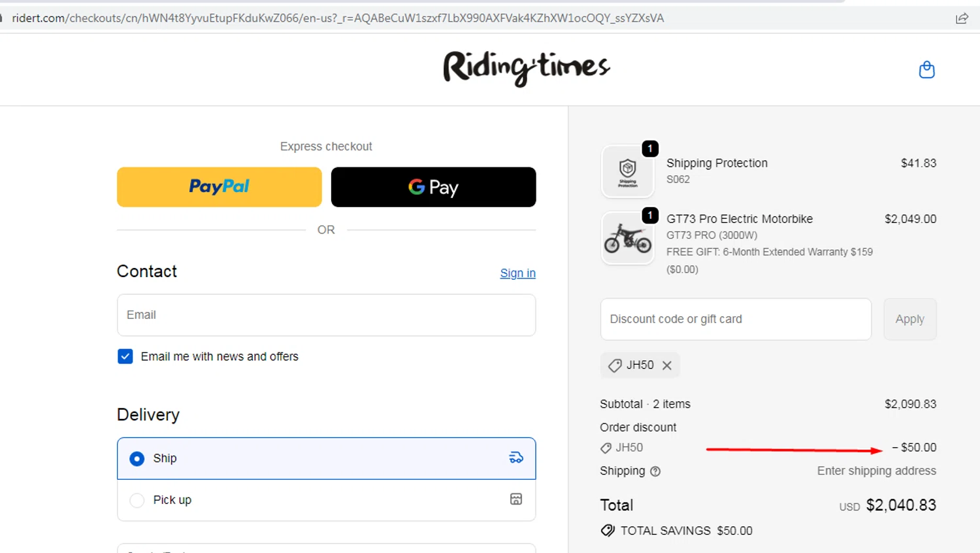Click the S062 variant text
980x553 pixels.
tap(678, 179)
